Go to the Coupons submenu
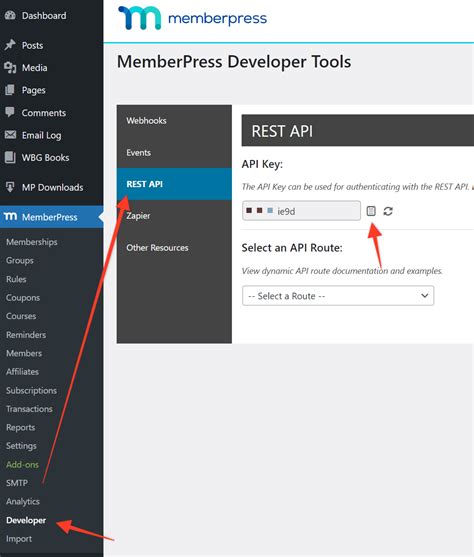 23,297
